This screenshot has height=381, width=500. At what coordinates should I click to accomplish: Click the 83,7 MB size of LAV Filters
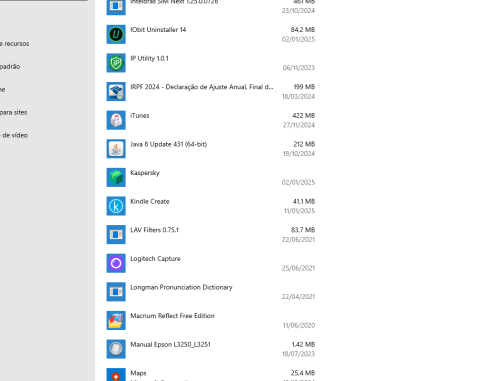click(303, 230)
